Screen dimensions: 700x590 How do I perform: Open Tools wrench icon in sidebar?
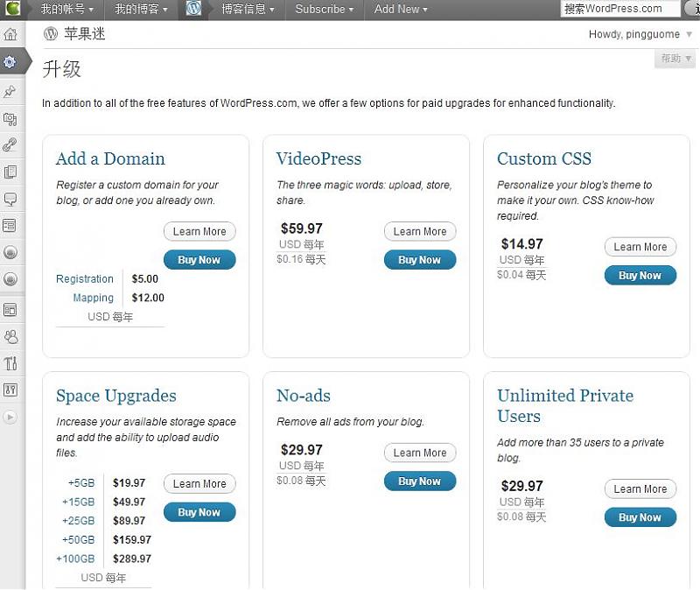[10, 363]
